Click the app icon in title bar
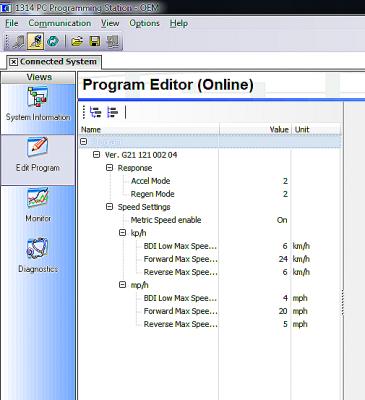 point(6,7)
